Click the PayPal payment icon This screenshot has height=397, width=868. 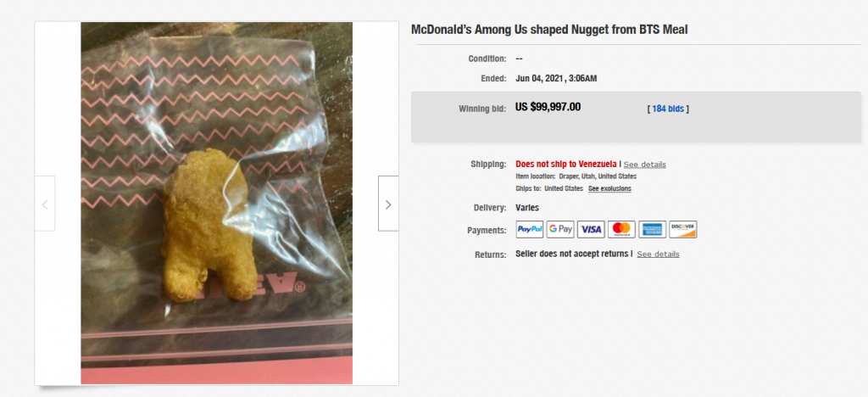point(529,229)
